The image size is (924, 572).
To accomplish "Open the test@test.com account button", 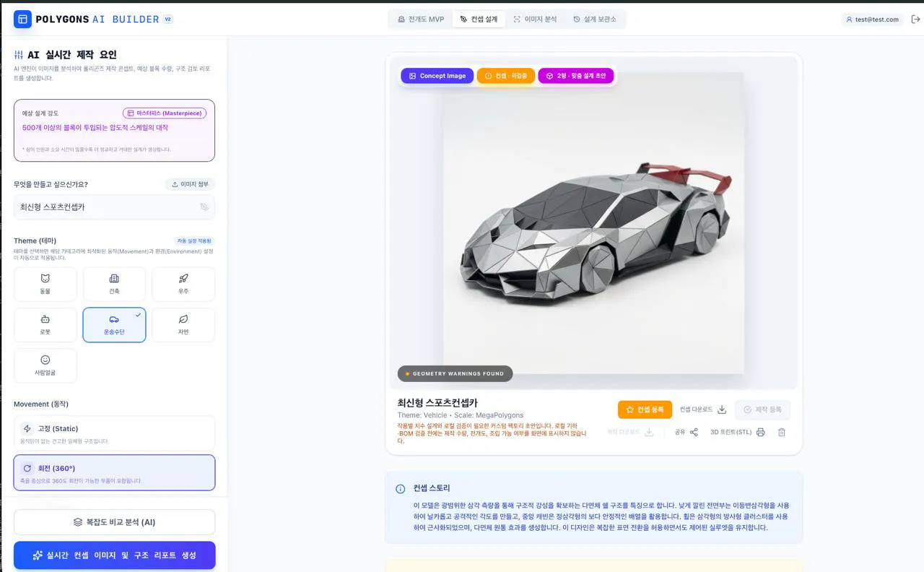I will [x=873, y=19].
